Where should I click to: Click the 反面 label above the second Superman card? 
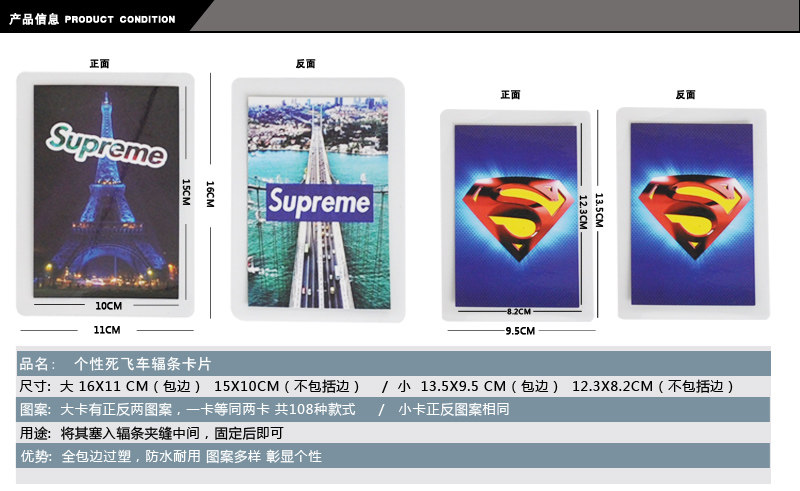coord(686,95)
